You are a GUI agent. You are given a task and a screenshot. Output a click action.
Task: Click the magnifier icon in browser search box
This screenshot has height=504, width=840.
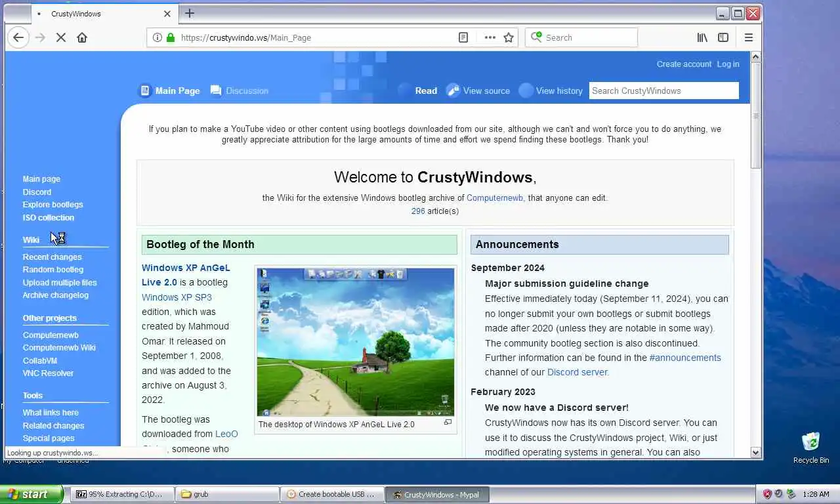(537, 37)
